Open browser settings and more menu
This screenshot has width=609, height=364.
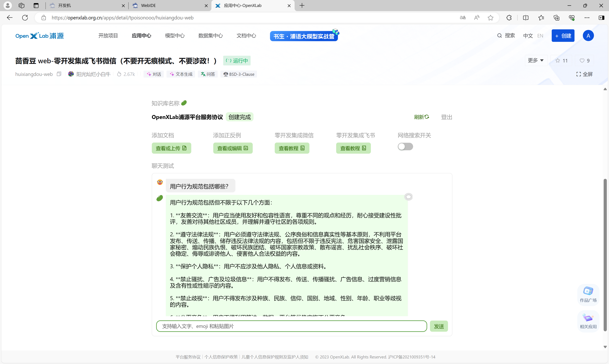(x=587, y=18)
